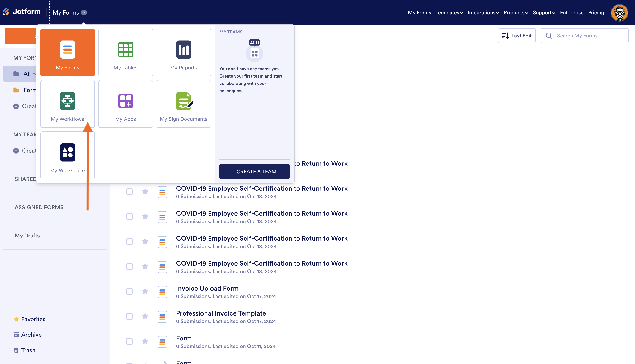This screenshot has height=364, width=635.
Task: Open the My Apps tile
Action: click(125, 104)
